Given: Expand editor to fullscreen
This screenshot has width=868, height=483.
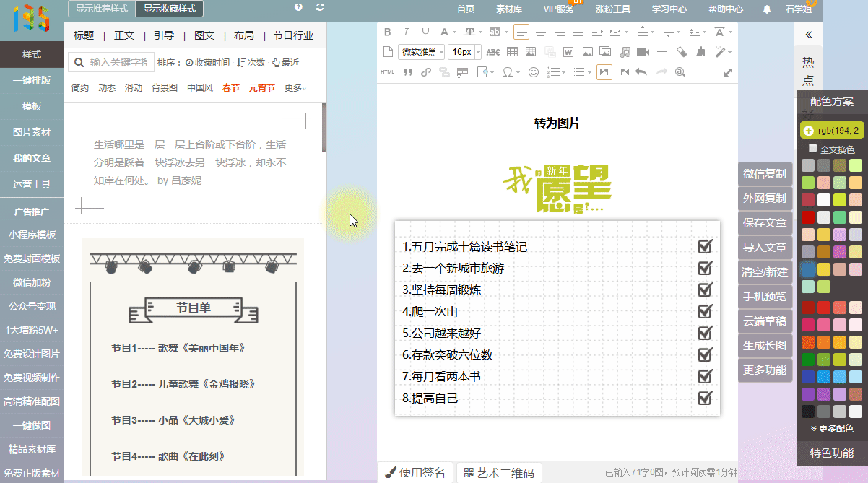Looking at the screenshot, I should tap(728, 72).
